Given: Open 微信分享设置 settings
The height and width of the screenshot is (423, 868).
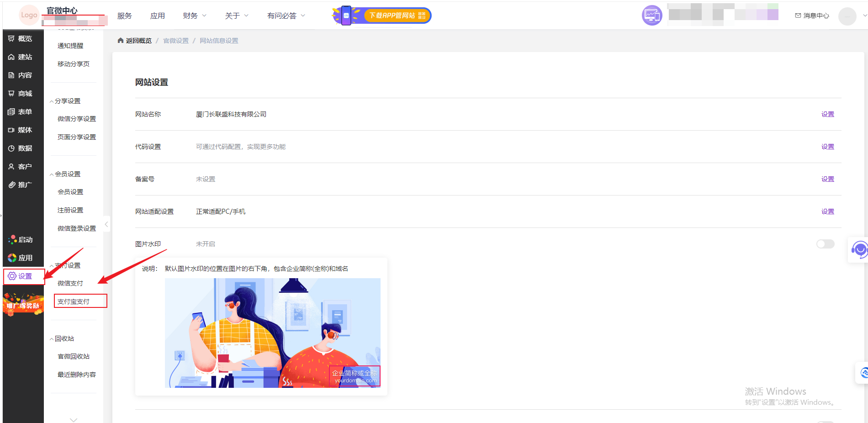Looking at the screenshot, I should [x=77, y=119].
